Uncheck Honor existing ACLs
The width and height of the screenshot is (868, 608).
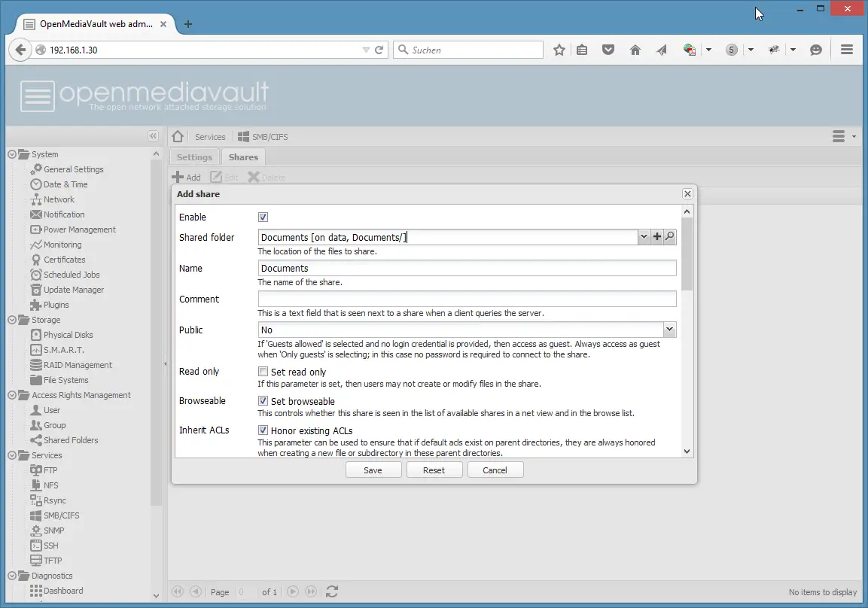[x=263, y=430]
